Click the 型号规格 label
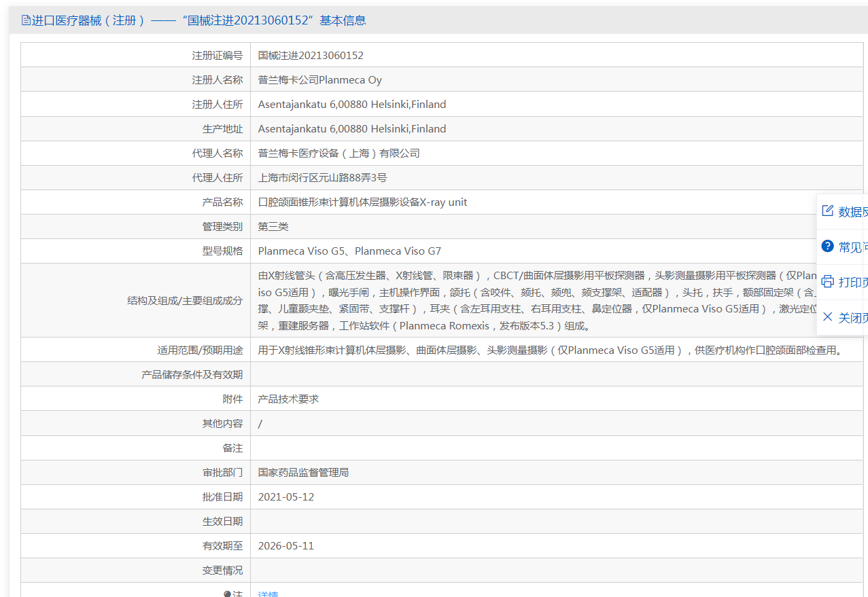868x597 pixels. [222, 251]
